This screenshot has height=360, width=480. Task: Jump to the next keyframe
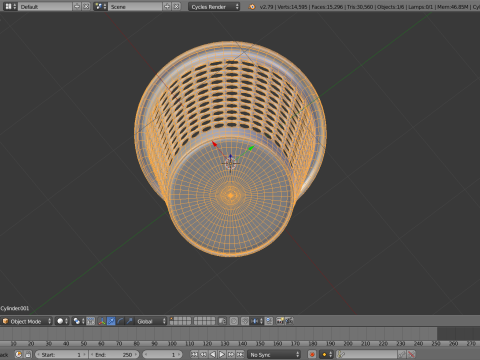(x=231, y=355)
